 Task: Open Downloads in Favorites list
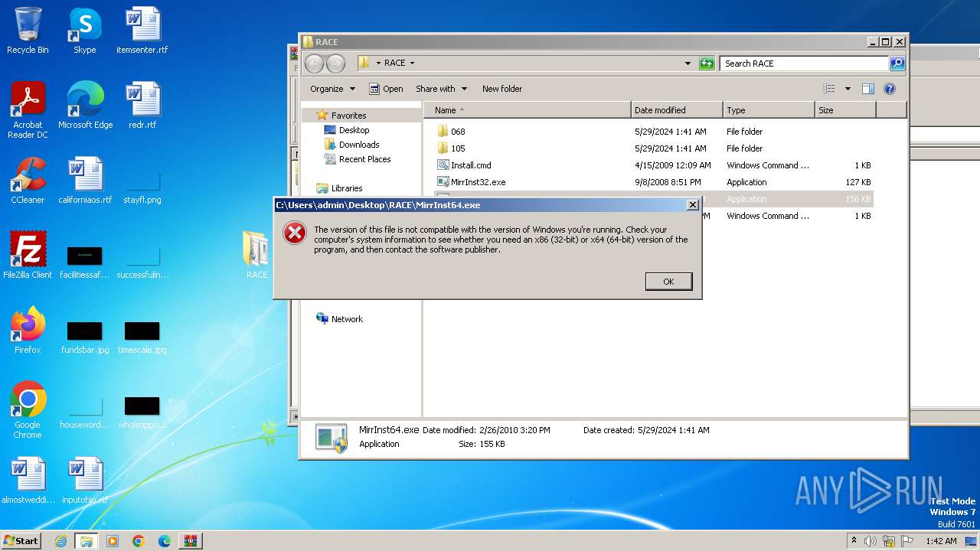(x=359, y=145)
